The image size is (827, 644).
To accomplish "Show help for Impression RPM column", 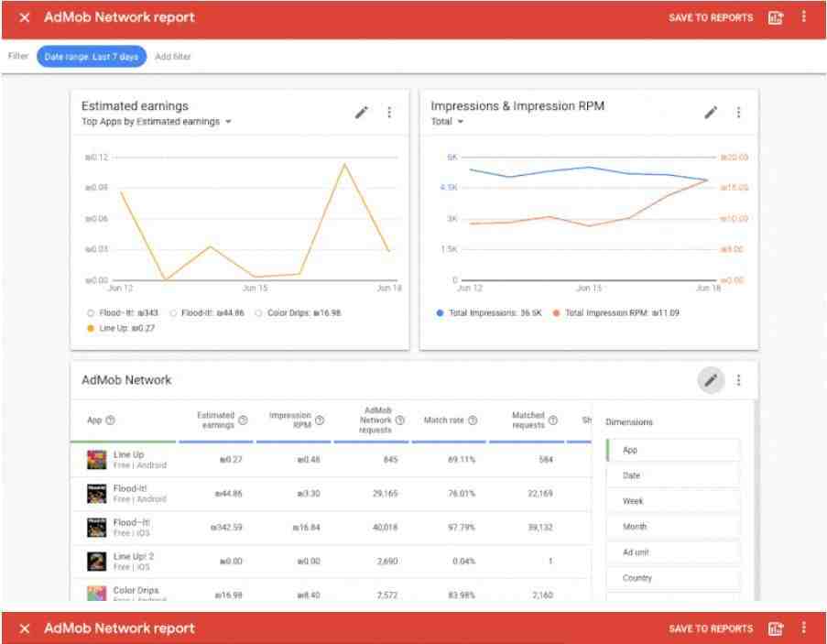I will (320, 420).
